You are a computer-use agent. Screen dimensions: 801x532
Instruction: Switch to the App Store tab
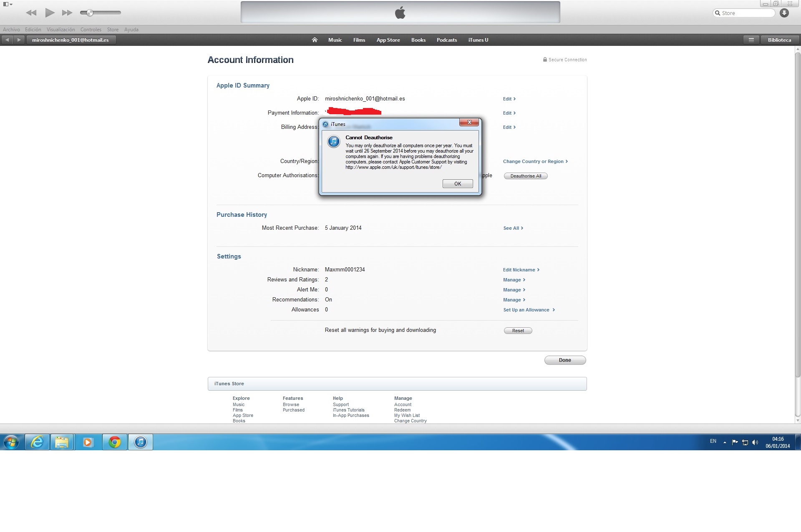click(x=388, y=40)
